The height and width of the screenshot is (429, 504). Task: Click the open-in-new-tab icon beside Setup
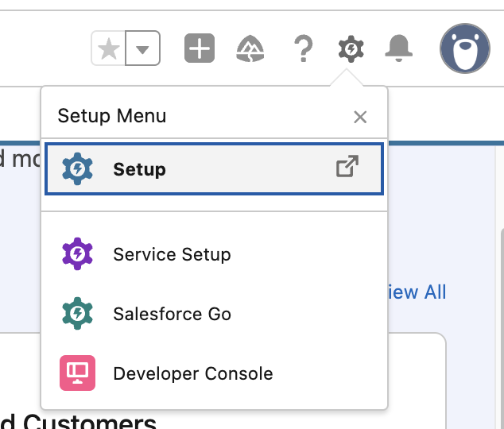click(x=347, y=166)
